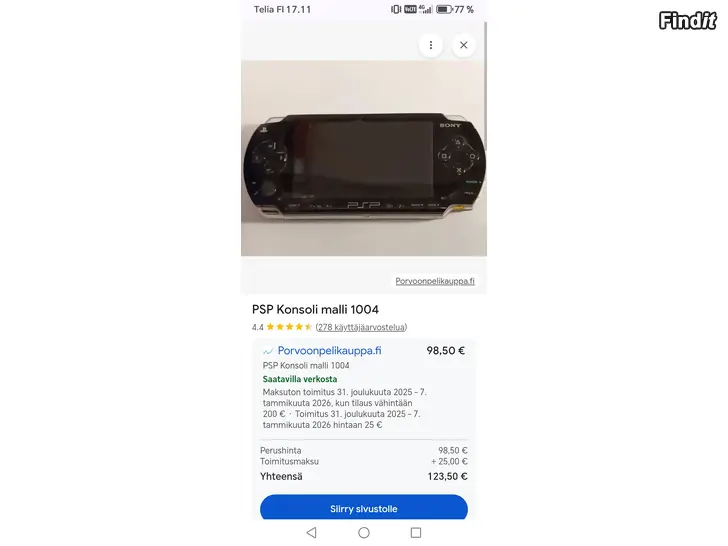The image size is (728, 546).
Task: Open the blue Porvoonpelikauppa.fi seller link
Action: (x=329, y=351)
